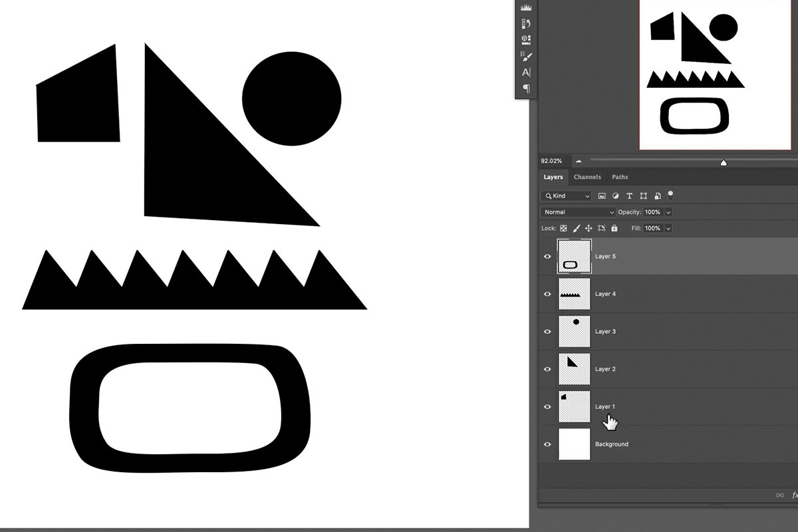Click the Fill 100% value field
This screenshot has width=798, height=532.
tap(652, 228)
